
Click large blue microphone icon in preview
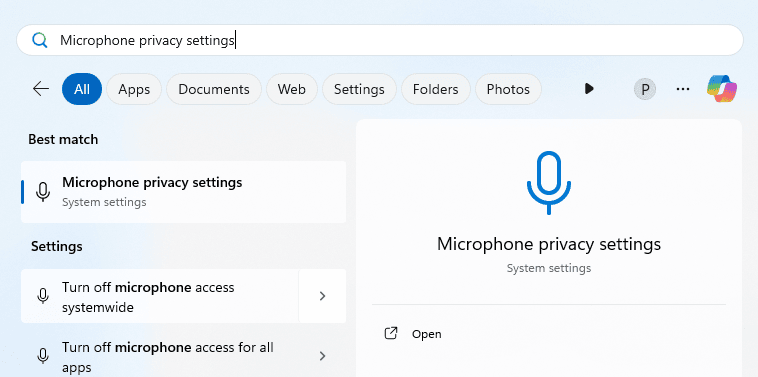pyautogui.click(x=549, y=183)
